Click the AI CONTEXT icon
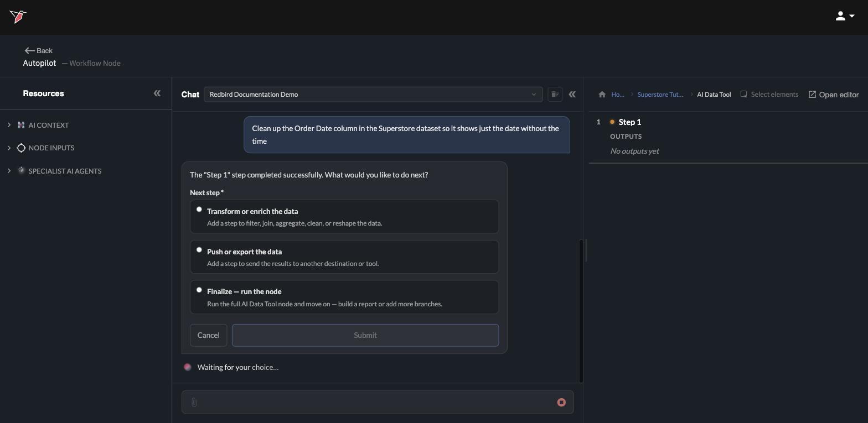 pos(21,125)
